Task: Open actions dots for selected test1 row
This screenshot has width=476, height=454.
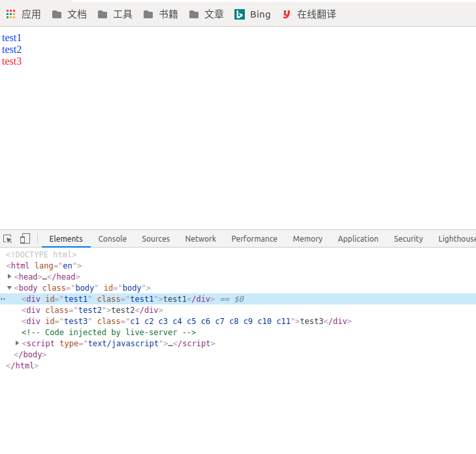Action: (x=3, y=299)
